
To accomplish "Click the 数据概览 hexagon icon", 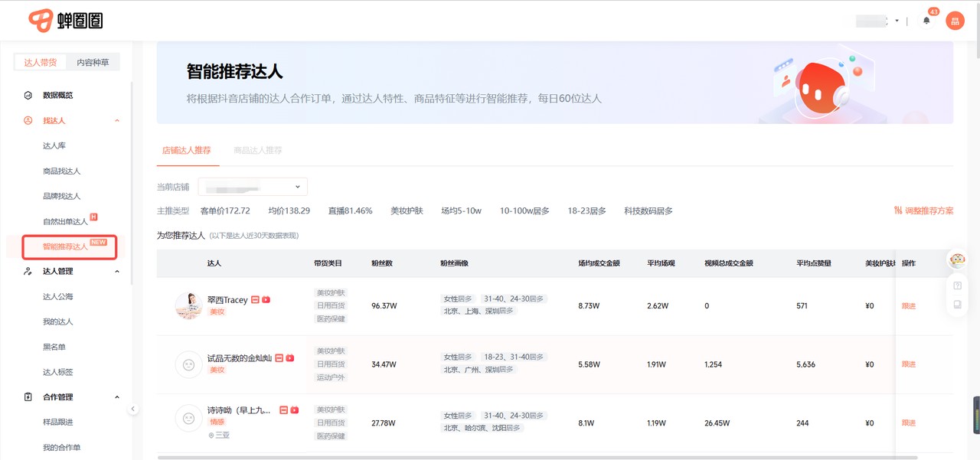I will coord(28,95).
